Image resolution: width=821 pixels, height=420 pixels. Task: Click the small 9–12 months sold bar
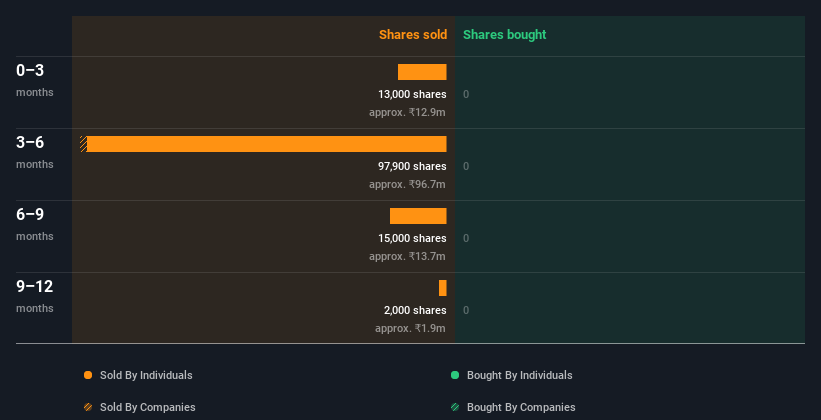(443, 288)
